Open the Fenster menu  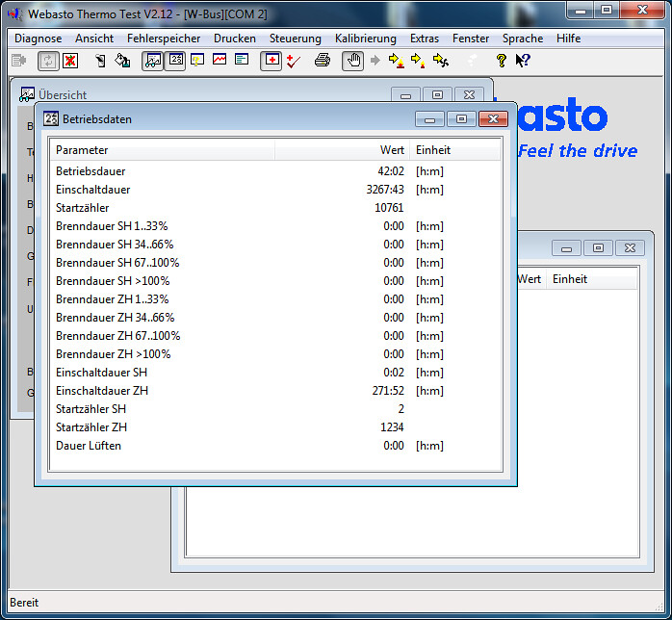pos(471,39)
